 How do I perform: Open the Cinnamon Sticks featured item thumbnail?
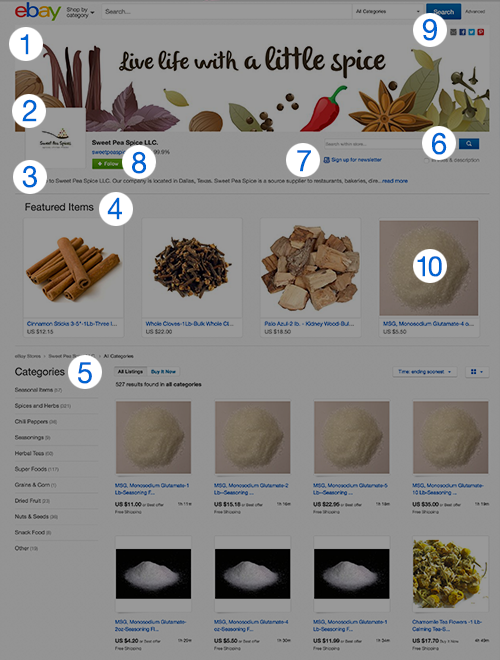73,268
